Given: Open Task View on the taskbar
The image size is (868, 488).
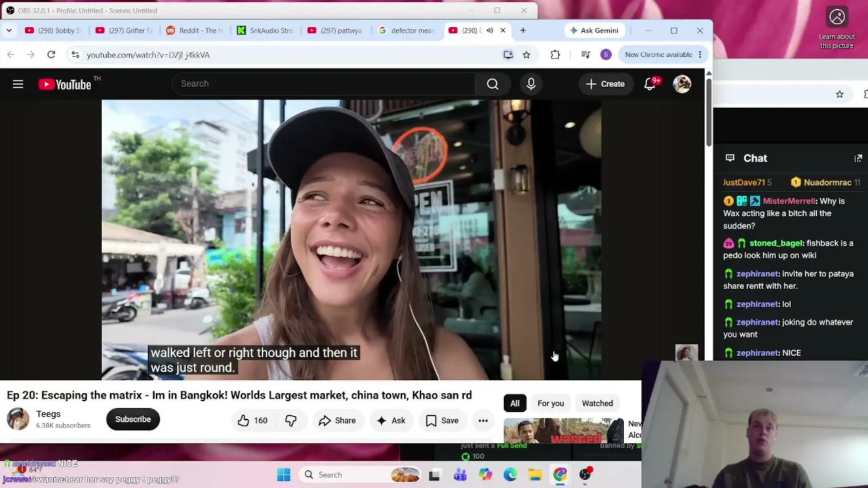Looking at the screenshot, I should pyautogui.click(x=434, y=474).
